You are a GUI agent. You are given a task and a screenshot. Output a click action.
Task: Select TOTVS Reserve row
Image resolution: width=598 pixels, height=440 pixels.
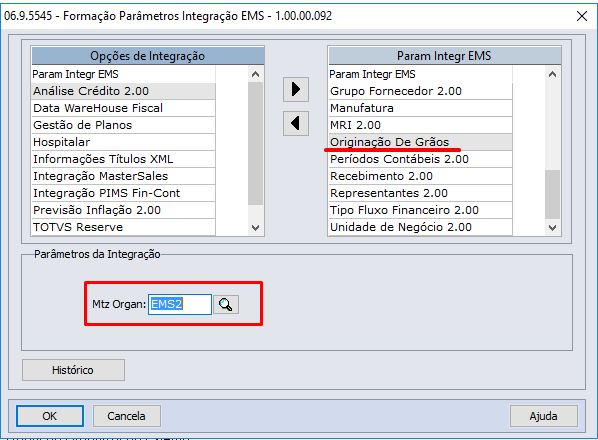(124, 227)
